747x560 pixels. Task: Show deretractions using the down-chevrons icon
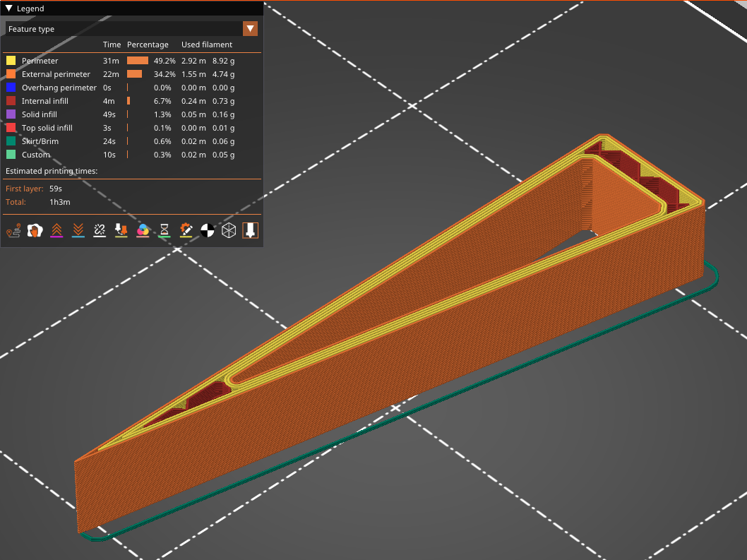tap(78, 231)
